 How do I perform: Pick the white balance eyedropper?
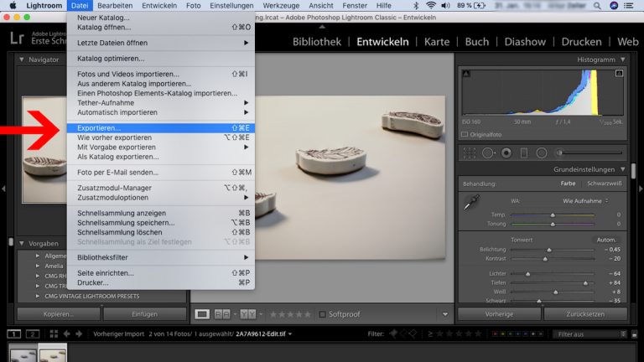[x=470, y=204]
